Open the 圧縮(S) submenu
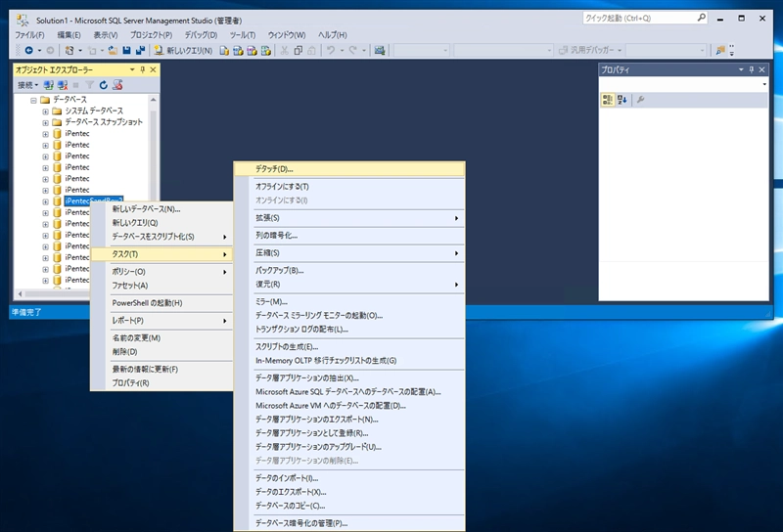 [349, 253]
